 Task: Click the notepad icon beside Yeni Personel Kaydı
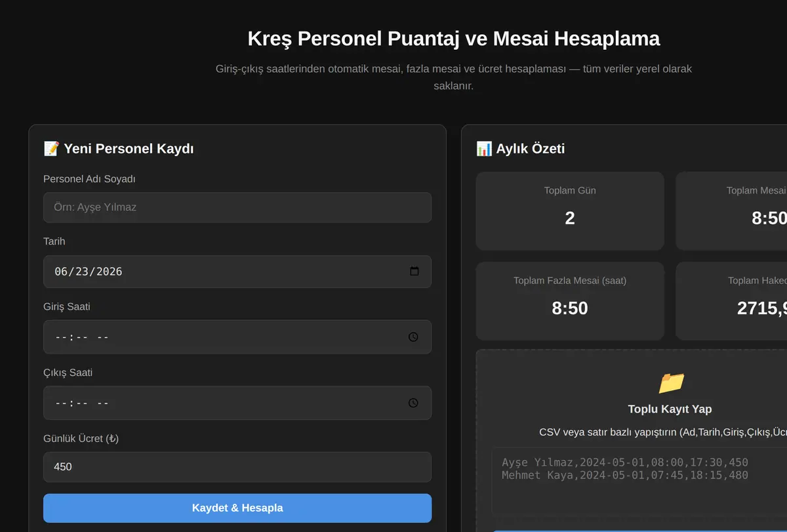pos(51,149)
